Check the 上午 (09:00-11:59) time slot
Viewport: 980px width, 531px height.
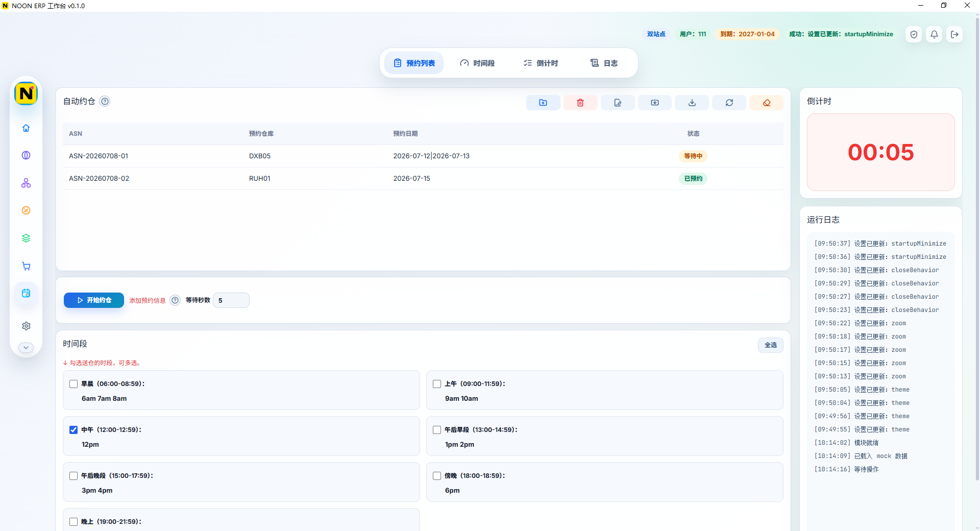437,384
